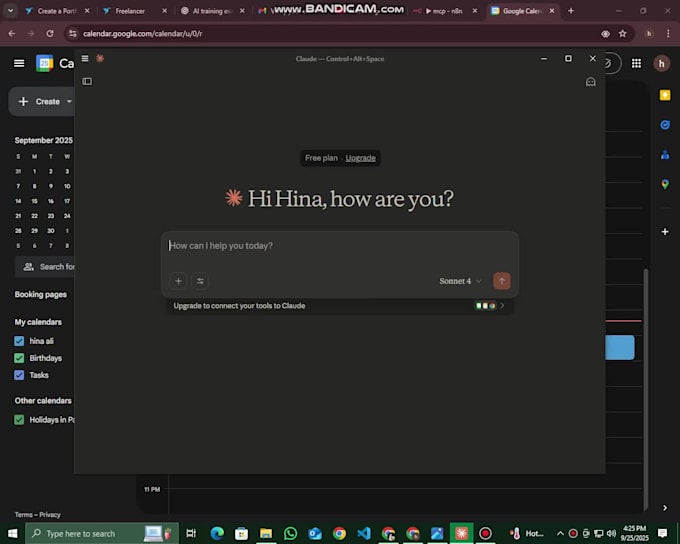
Task: Open Visual Studio Code from the taskbar
Action: pyautogui.click(x=364, y=533)
